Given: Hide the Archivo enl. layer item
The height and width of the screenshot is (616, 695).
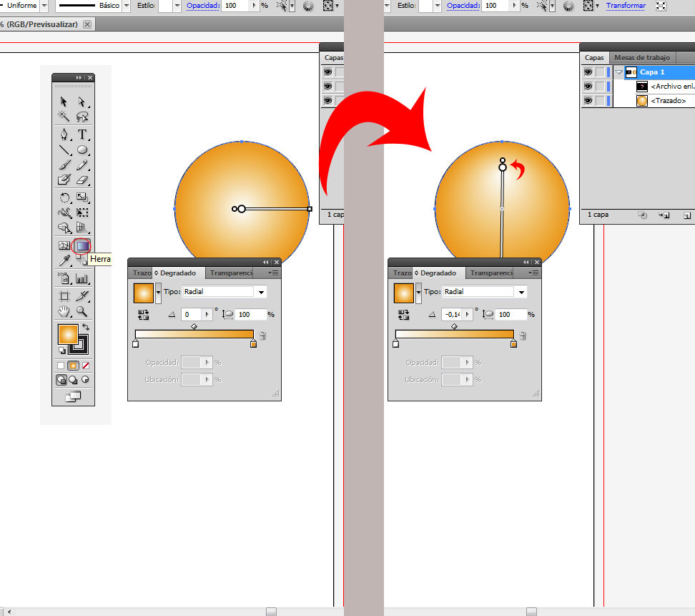Looking at the screenshot, I should pyautogui.click(x=588, y=87).
